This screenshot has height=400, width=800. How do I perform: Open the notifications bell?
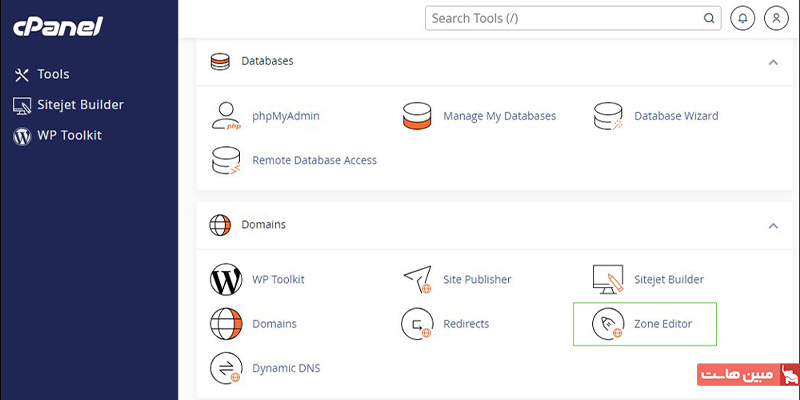click(743, 18)
